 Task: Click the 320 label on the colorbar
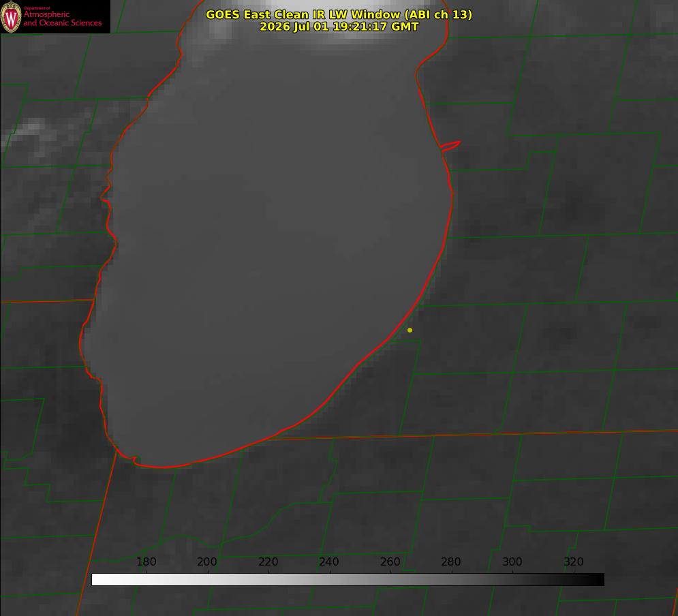point(574,561)
